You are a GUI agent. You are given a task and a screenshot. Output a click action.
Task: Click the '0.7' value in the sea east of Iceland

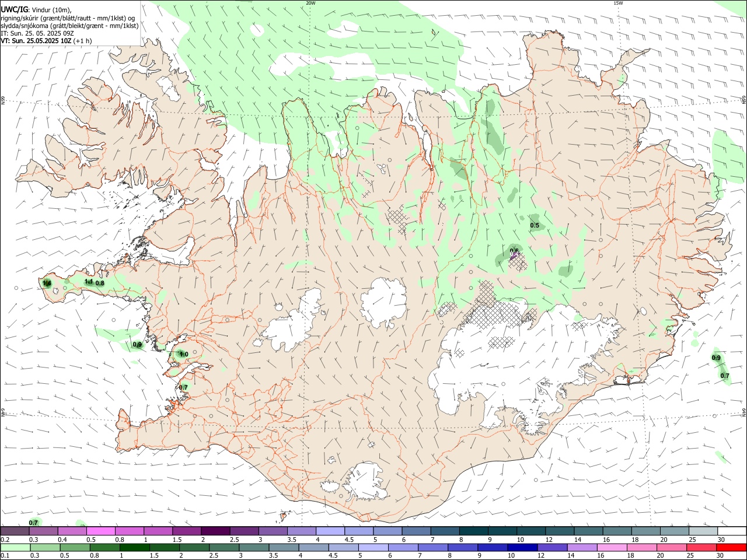(725, 376)
